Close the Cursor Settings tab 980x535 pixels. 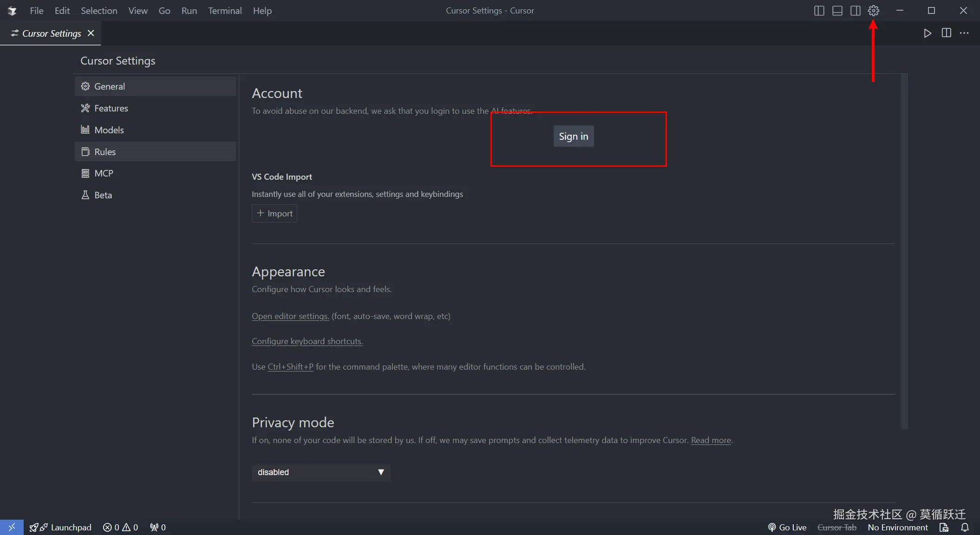click(91, 33)
